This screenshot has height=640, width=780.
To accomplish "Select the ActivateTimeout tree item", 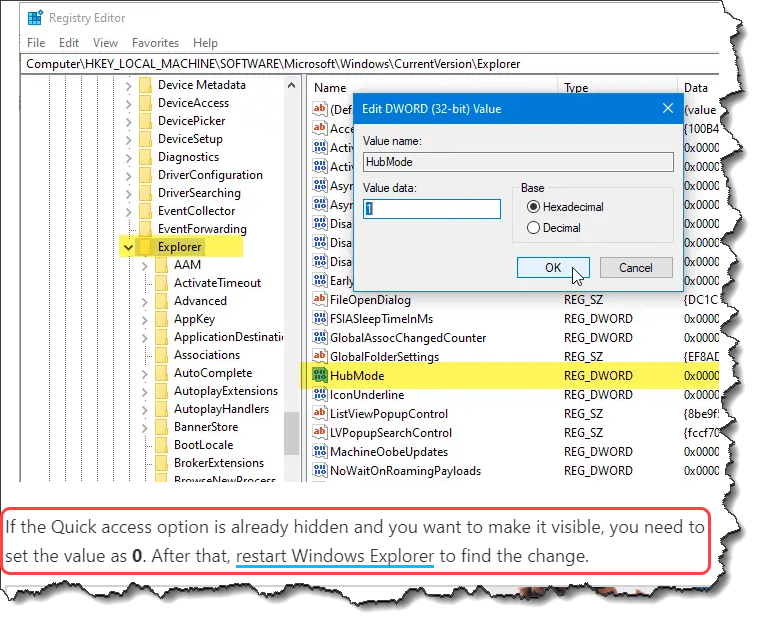I will pyautogui.click(x=217, y=283).
